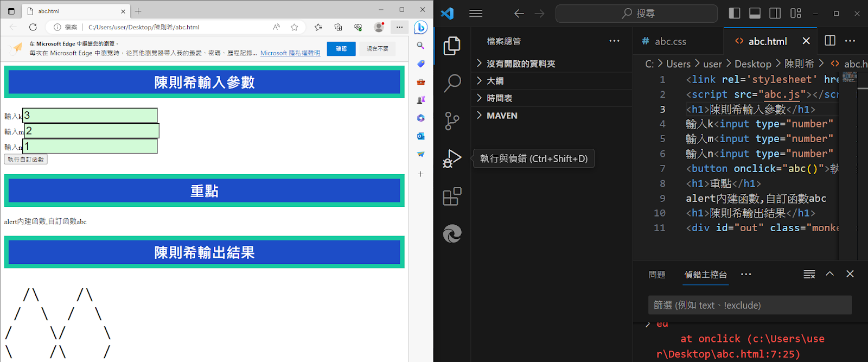This screenshot has width=868, height=362.
Task: Open the Edge sidebar Microsoft 365 icon
Action: pyautogui.click(x=420, y=118)
